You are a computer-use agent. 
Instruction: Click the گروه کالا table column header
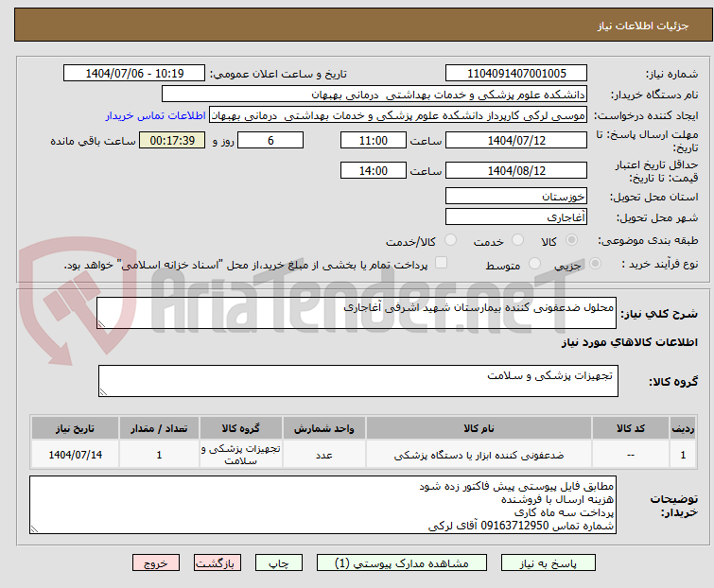tap(240, 428)
